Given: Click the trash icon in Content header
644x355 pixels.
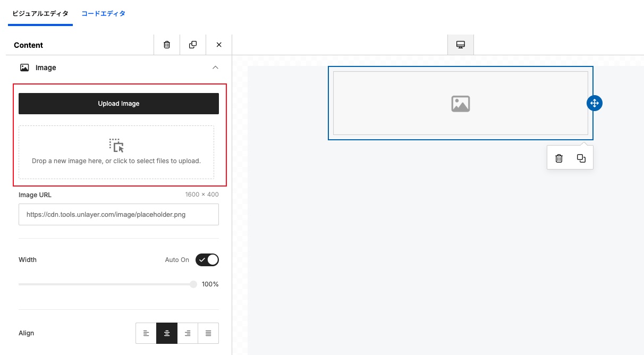Looking at the screenshot, I should coord(167,45).
